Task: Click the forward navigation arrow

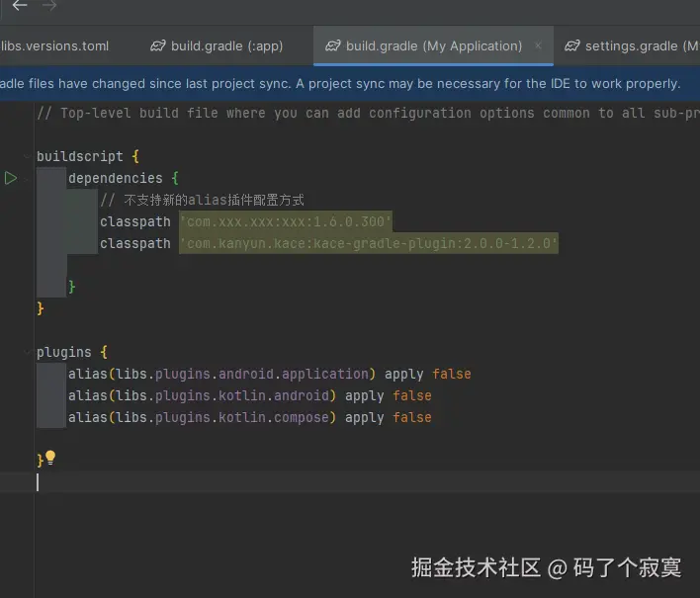Action: (49, 5)
